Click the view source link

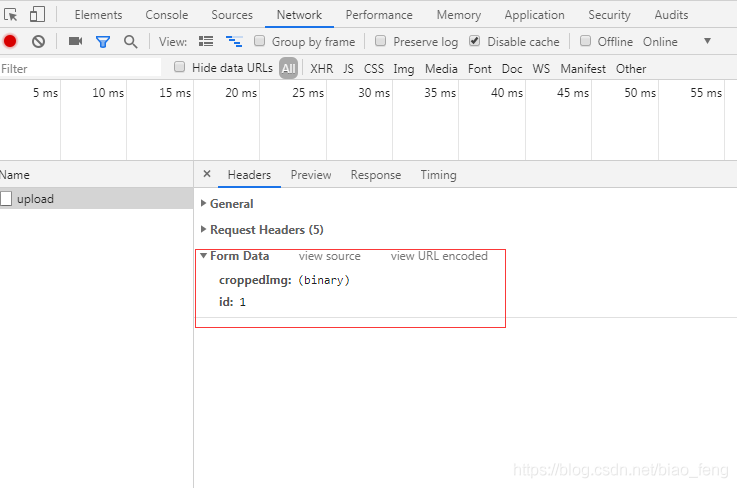tap(329, 256)
